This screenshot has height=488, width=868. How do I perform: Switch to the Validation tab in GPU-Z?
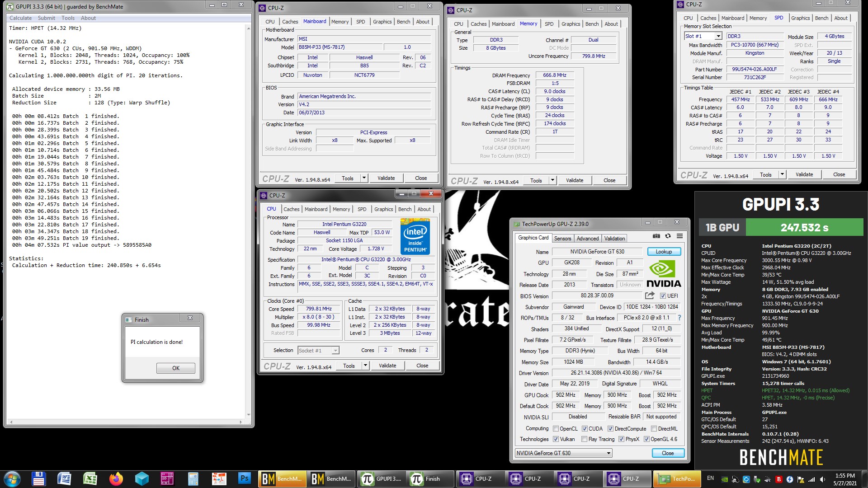tap(614, 239)
